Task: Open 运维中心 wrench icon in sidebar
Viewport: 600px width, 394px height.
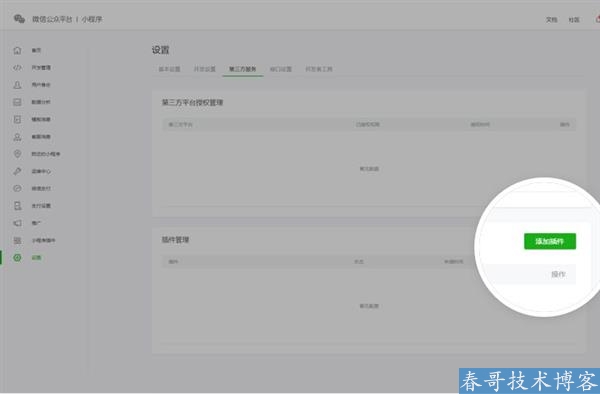Action: (x=17, y=171)
